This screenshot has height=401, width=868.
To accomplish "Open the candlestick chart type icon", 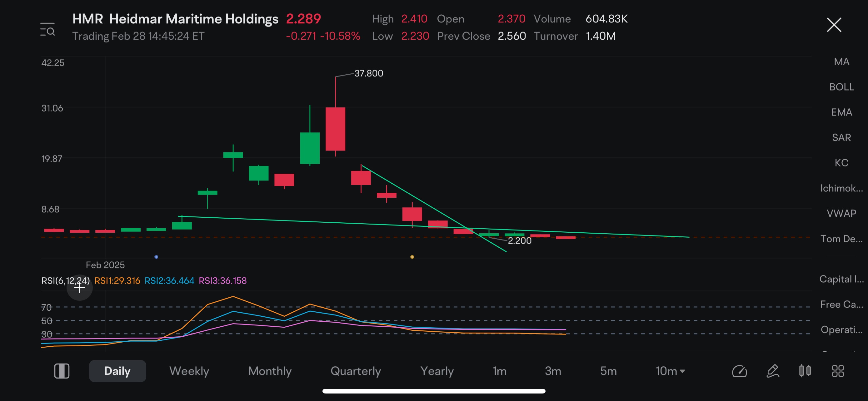I will (x=805, y=371).
